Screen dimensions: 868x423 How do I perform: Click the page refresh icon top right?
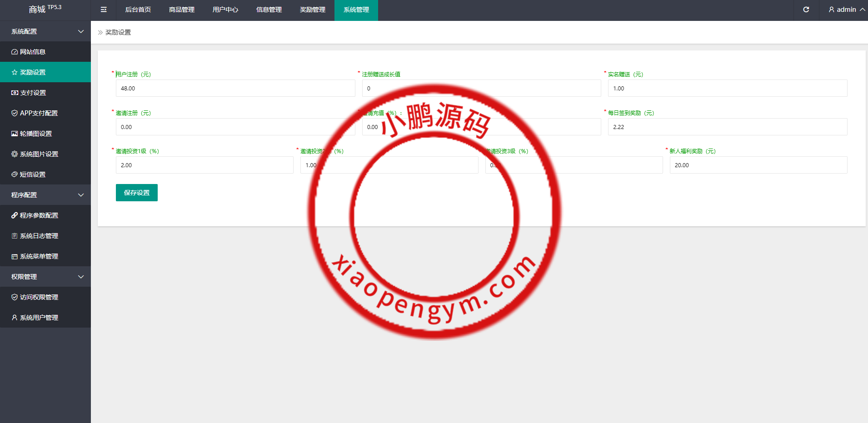[x=806, y=9]
